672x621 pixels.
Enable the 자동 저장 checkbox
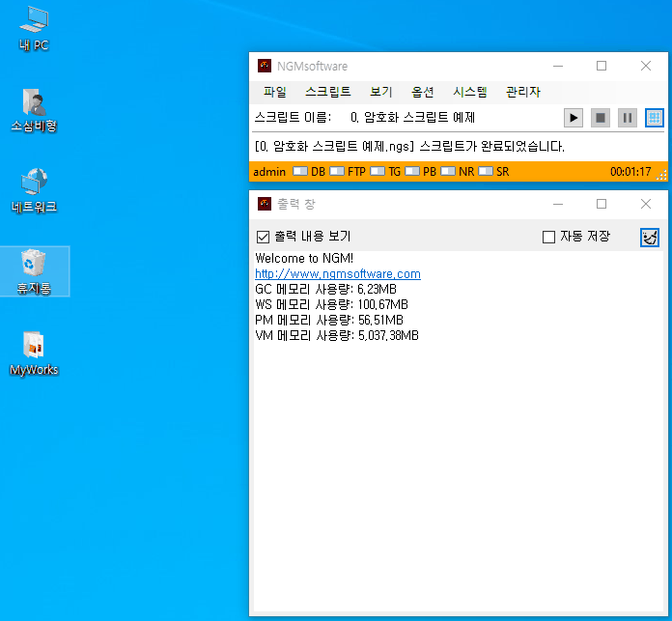tap(548, 237)
